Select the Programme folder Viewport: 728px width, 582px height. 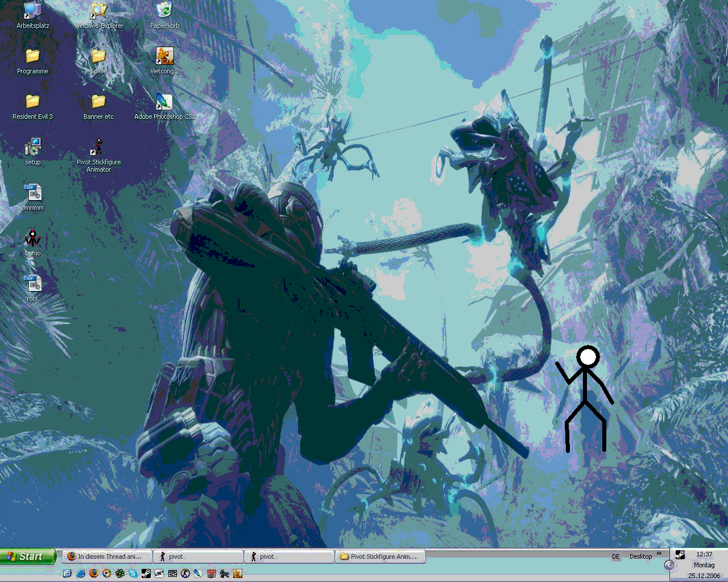32,61
